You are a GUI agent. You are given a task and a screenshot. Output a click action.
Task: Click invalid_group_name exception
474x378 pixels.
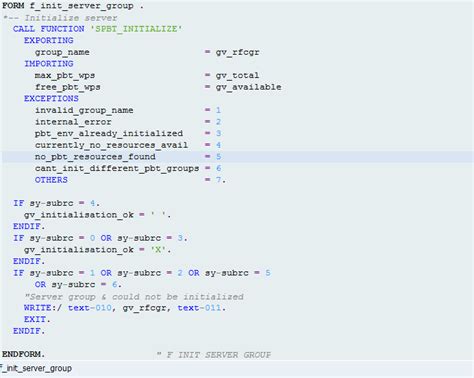coord(84,110)
